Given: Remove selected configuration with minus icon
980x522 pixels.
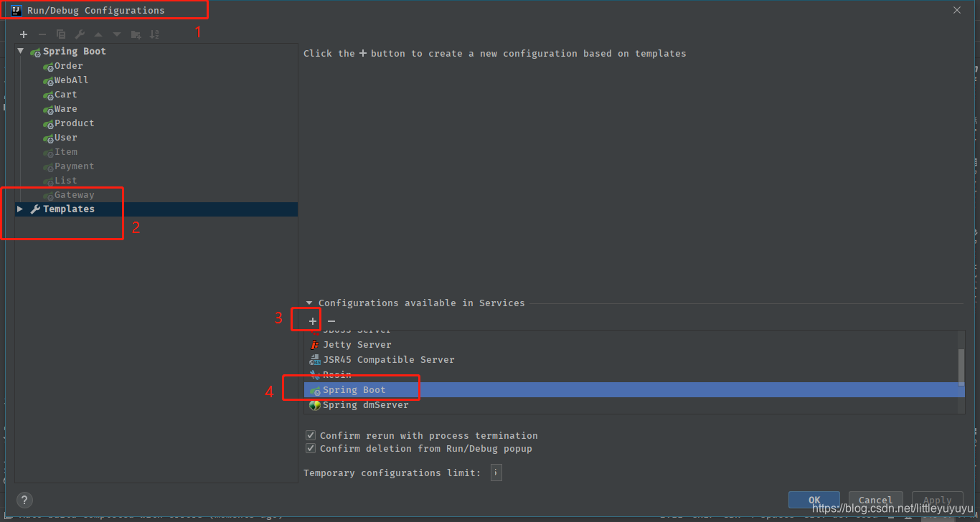Looking at the screenshot, I should point(42,34).
